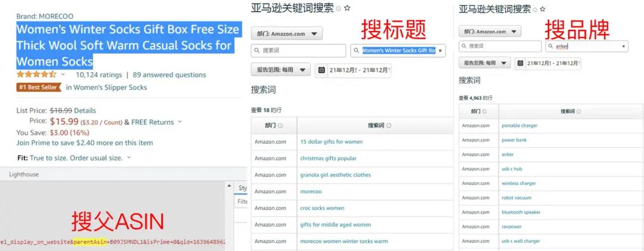The width and height of the screenshot is (644, 251).
Task: Click 部门 header info icon in anker search panel
Action: (x=484, y=111)
